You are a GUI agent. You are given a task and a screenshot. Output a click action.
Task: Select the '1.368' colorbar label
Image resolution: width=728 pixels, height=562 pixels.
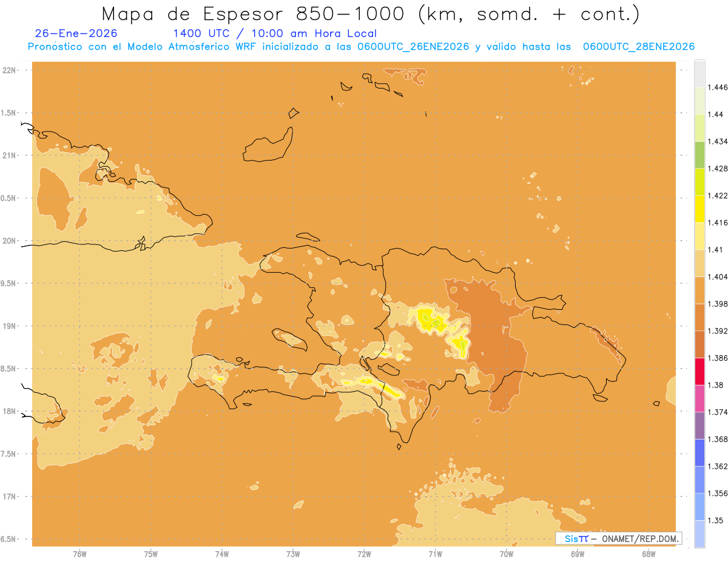tap(717, 440)
